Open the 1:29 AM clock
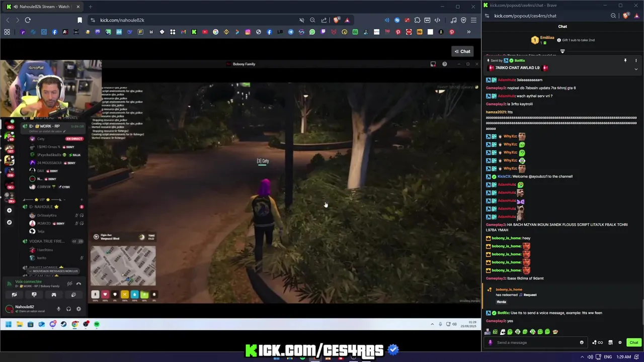644x362 pixels. 623,357
